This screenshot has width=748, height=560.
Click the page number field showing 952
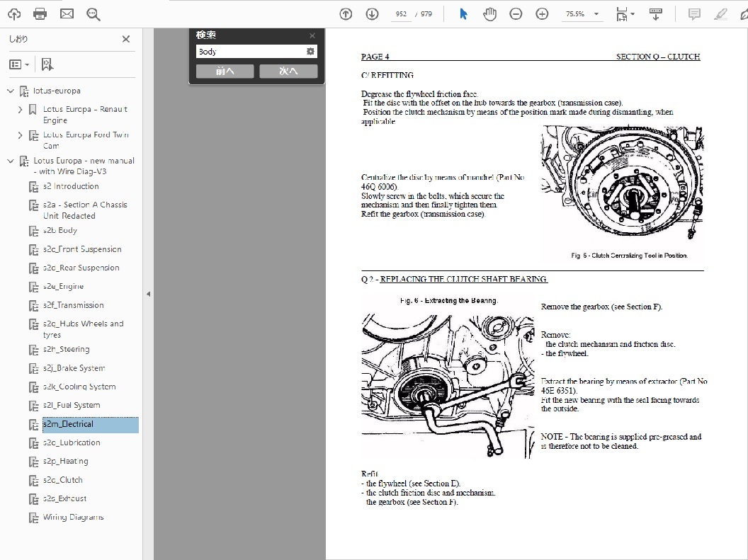click(401, 14)
